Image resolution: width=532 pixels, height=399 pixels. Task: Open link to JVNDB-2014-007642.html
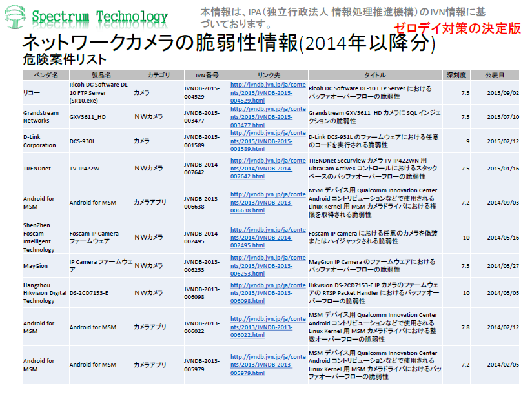click(x=268, y=169)
